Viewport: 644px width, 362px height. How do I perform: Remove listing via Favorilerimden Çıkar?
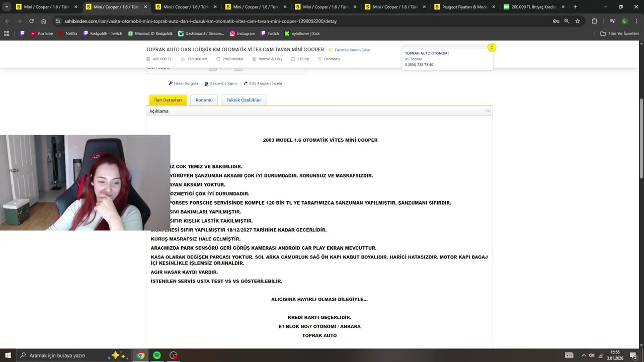[x=349, y=50]
